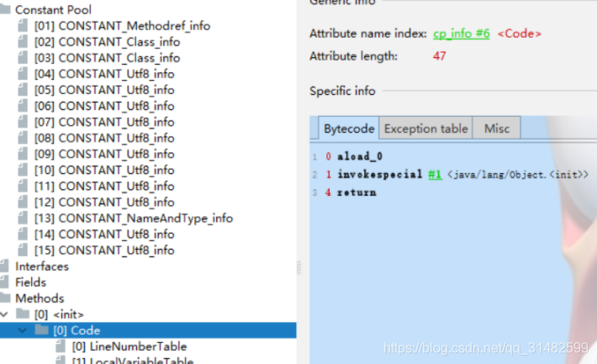
Task: Open the Misc tab
Action: pyautogui.click(x=497, y=129)
